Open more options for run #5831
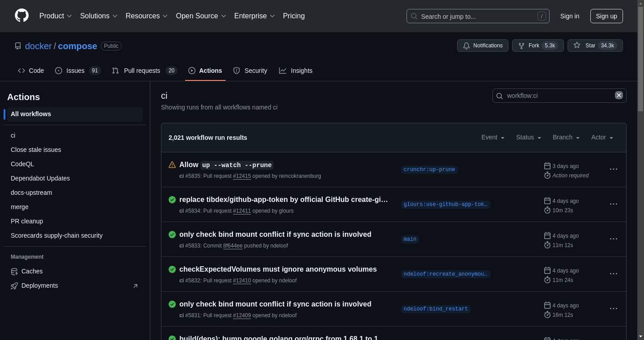The width and height of the screenshot is (644, 340). pyautogui.click(x=614, y=309)
